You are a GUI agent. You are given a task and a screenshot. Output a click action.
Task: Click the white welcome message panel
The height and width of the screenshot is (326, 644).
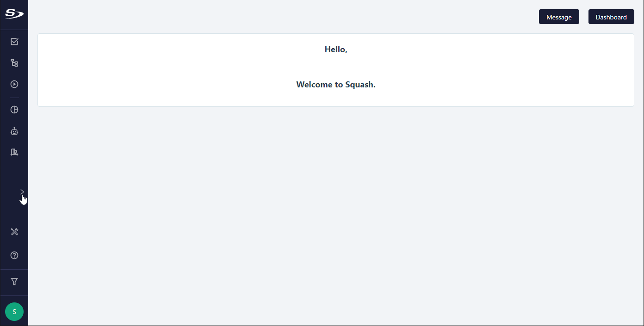click(x=336, y=70)
